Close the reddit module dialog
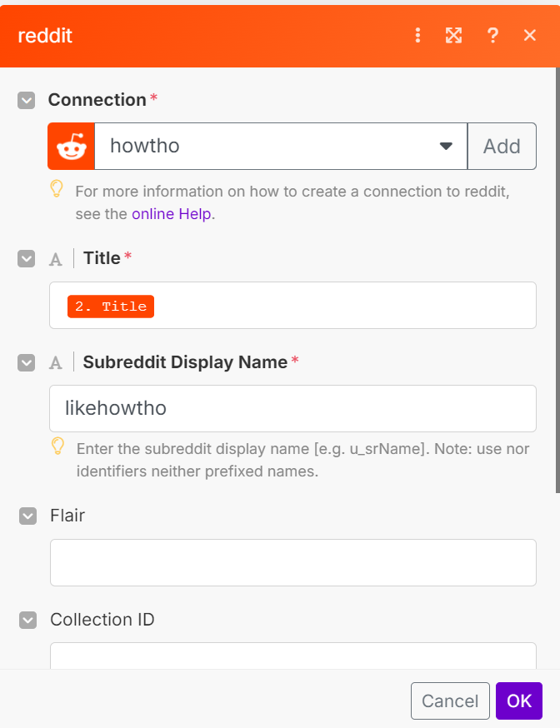 tap(530, 35)
